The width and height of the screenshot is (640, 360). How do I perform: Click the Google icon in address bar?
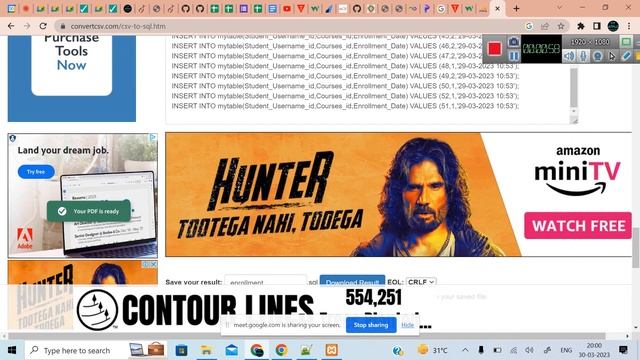tap(529, 26)
